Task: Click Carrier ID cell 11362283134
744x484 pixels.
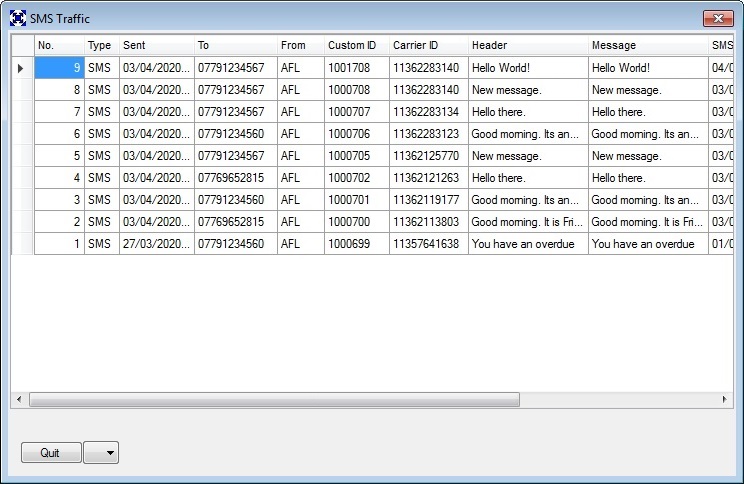Action: click(x=429, y=112)
